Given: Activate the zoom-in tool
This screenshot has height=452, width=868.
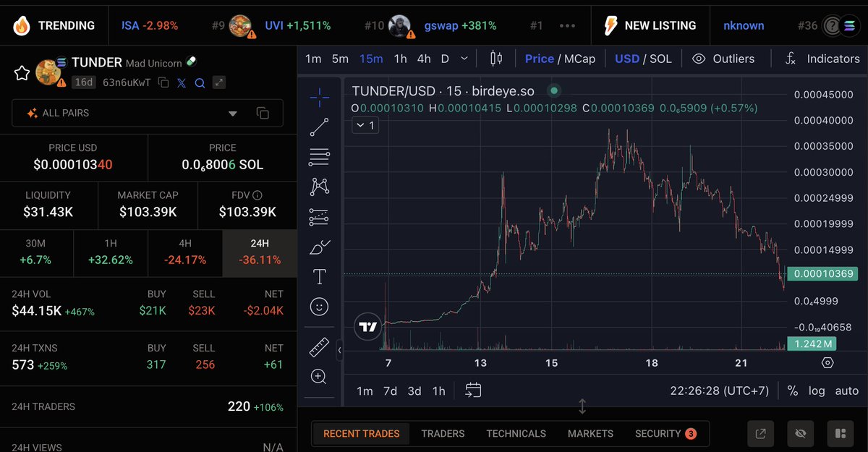Looking at the screenshot, I should (x=319, y=376).
